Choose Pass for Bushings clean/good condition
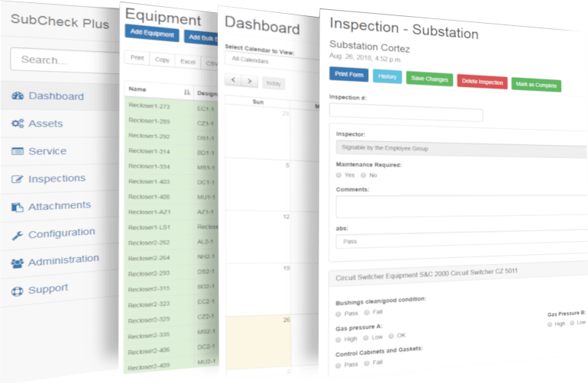 338,313
